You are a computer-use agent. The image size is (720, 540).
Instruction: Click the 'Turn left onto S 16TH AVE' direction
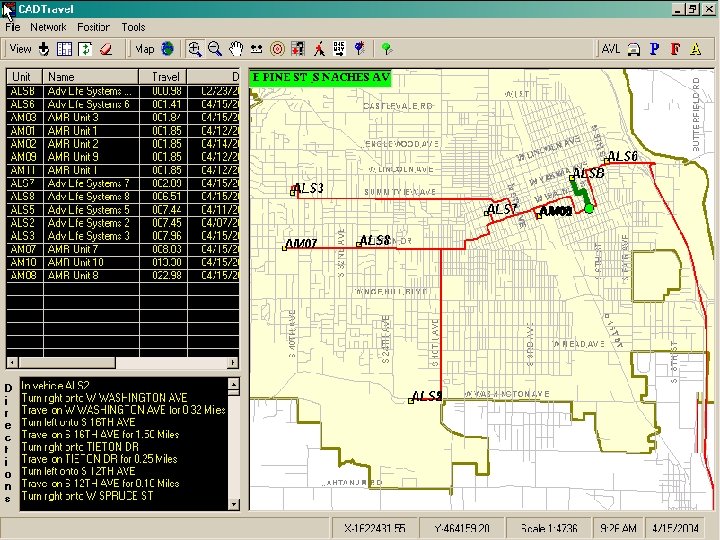click(x=79, y=422)
